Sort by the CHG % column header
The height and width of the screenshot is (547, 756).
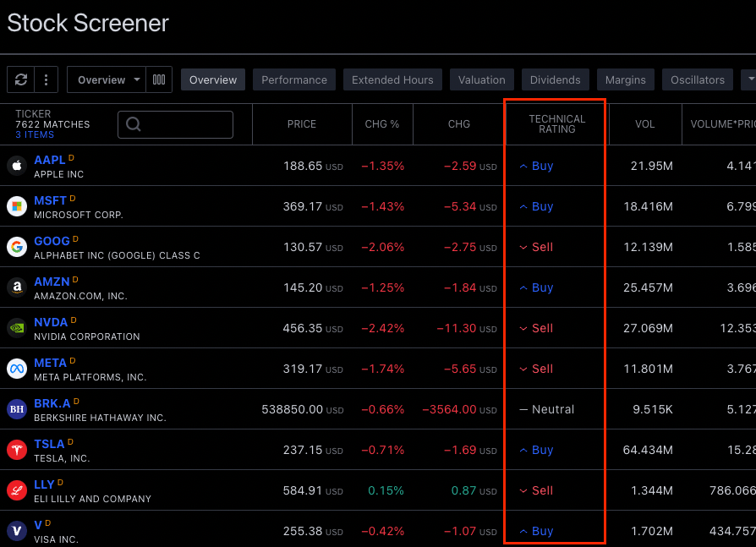(x=382, y=124)
